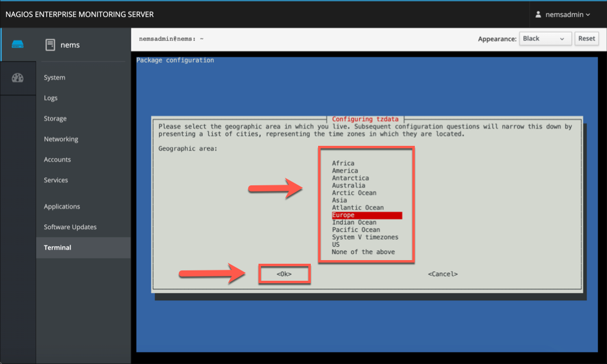Screen dimensions: 607x364
Task: Confirm with the <Ok> button
Action: click(284, 274)
